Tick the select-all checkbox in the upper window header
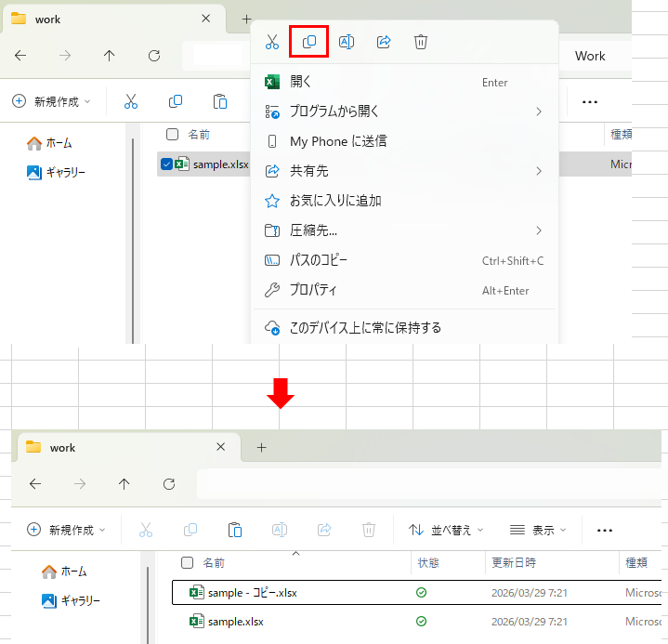This screenshot has height=644, width=668. (172, 134)
